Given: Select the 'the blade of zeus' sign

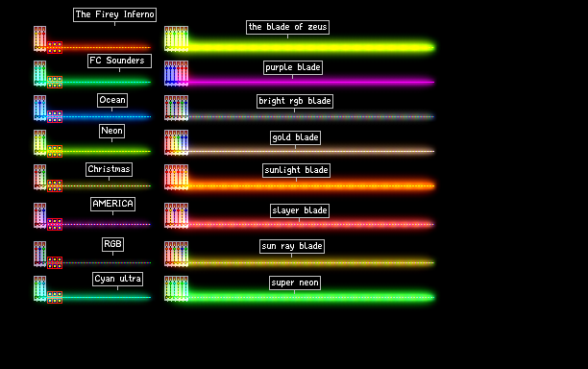Looking at the screenshot, I should pos(287,27).
